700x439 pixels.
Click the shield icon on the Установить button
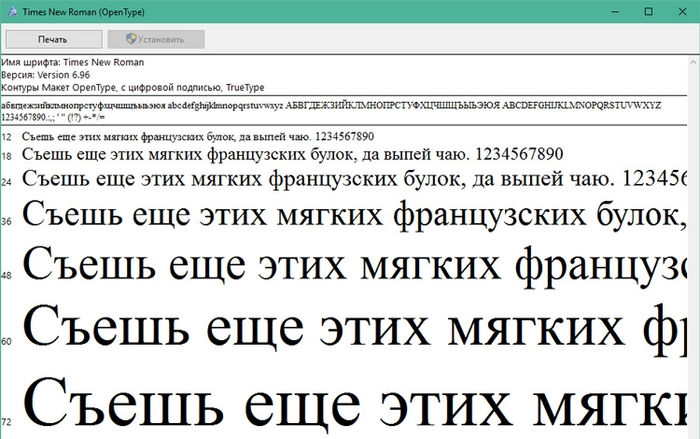[x=130, y=39]
